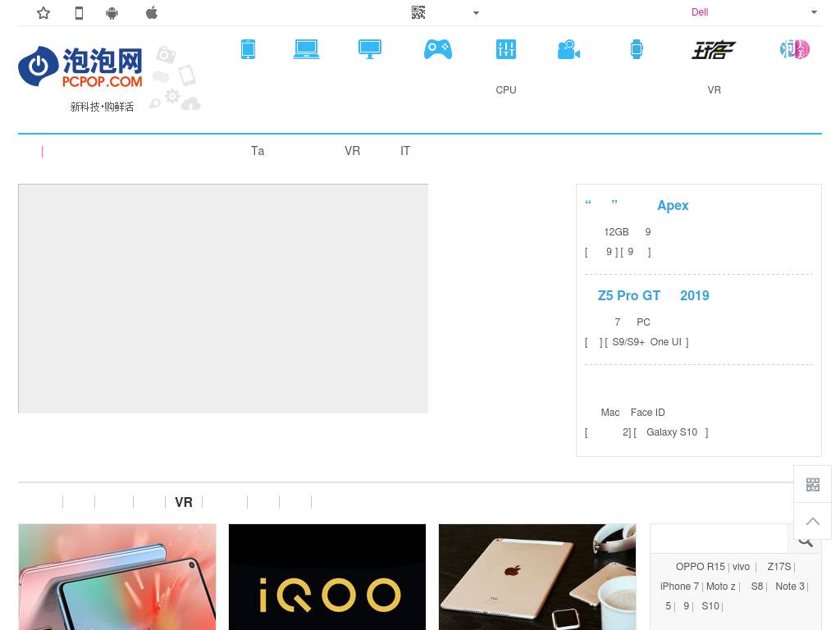Screen dimensions: 840x630
Task: Open the laptop category icon
Action: 307,49
